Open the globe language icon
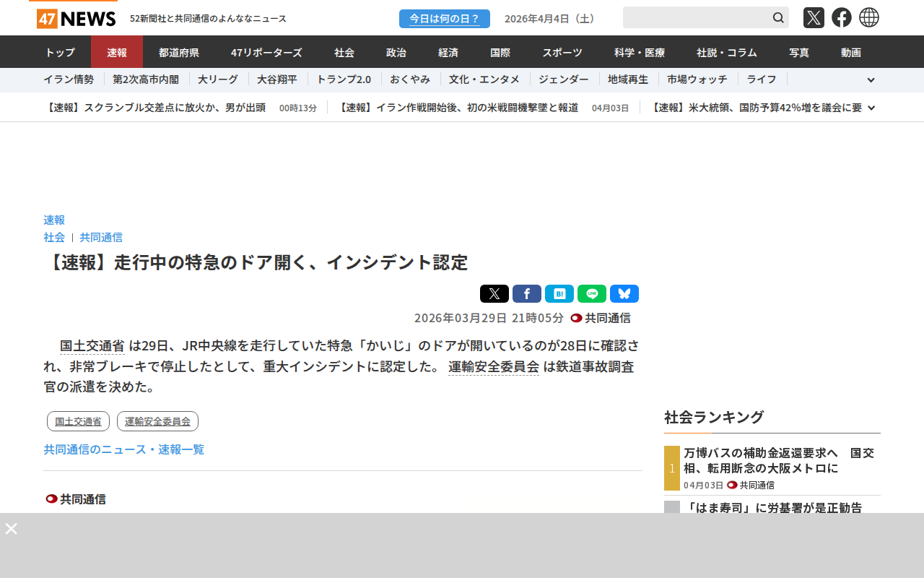The width and height of the screenshot is (924, 578). tap(869, 17)
